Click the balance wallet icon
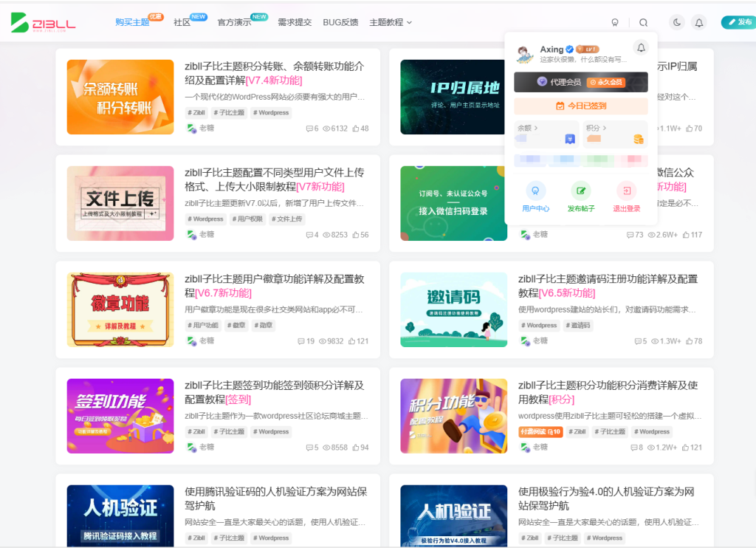The height and width of the screenshot is (548, 756). [570, 140]
